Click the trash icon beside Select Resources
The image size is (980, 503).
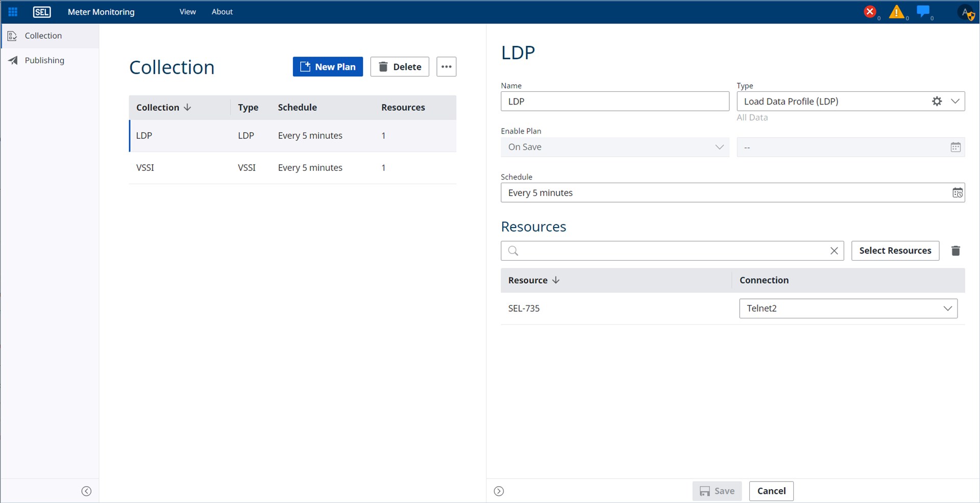[x=955, y=251]
